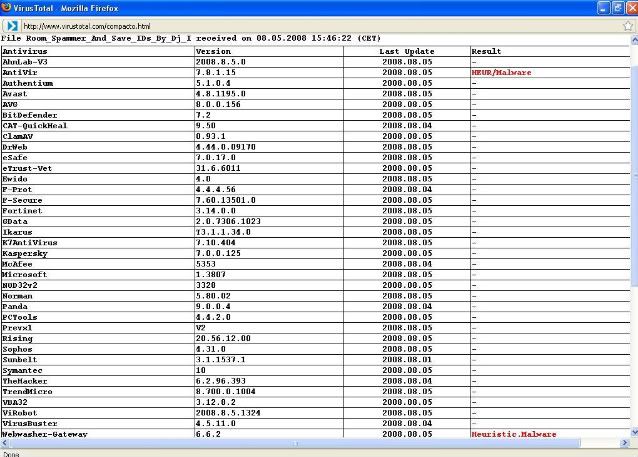Select the Sophos antivirus name
Image resolution: width=638 pixels, height=457 pixels.
tap(17, 349)
